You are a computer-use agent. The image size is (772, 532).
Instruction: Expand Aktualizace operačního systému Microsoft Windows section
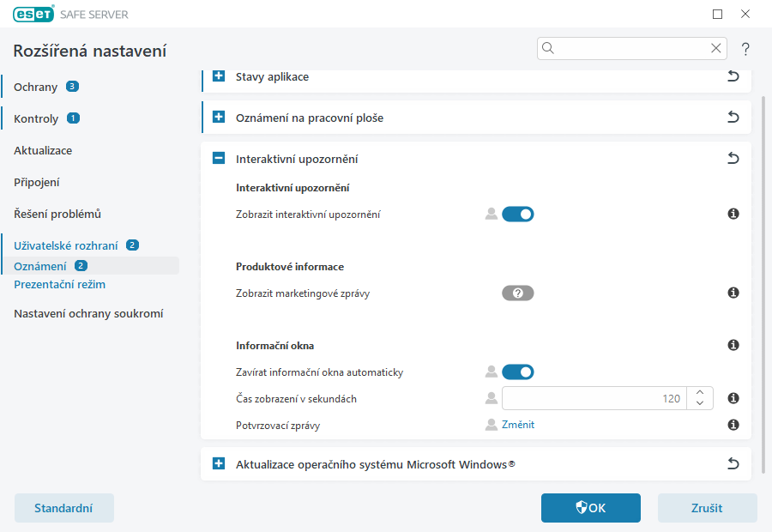tap(219, 464)
